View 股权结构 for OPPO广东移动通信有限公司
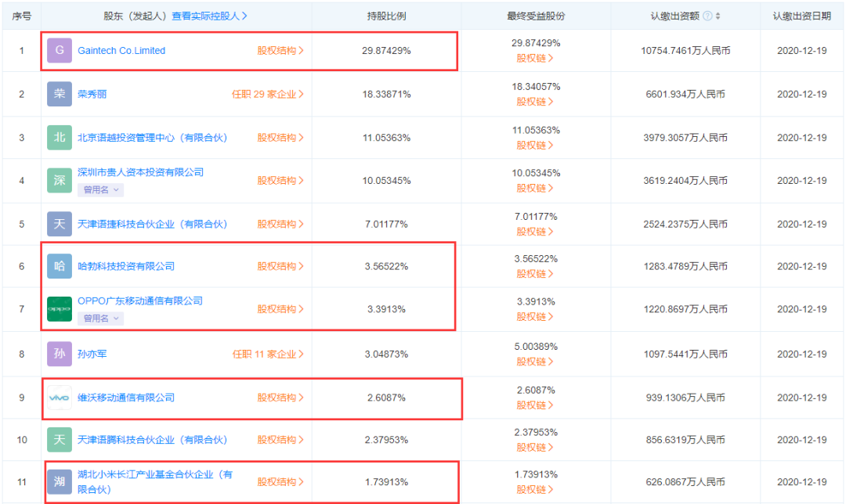The width and height of the screenshot is (846, 504). pyautogui.click(x=280, y=309)
